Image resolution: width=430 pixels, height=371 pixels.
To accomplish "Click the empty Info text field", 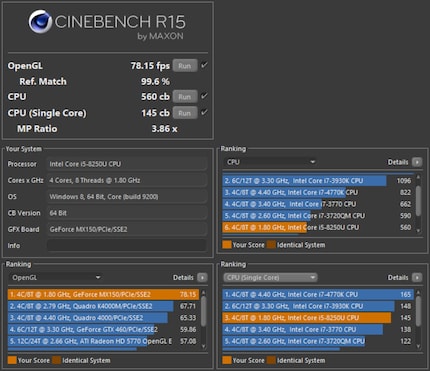I will 126,245.
